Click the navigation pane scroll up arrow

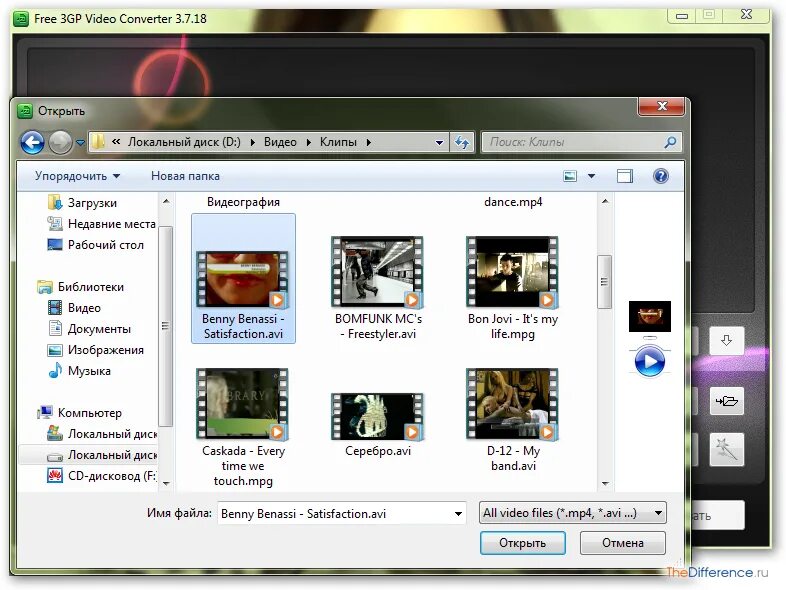[166, 202]
